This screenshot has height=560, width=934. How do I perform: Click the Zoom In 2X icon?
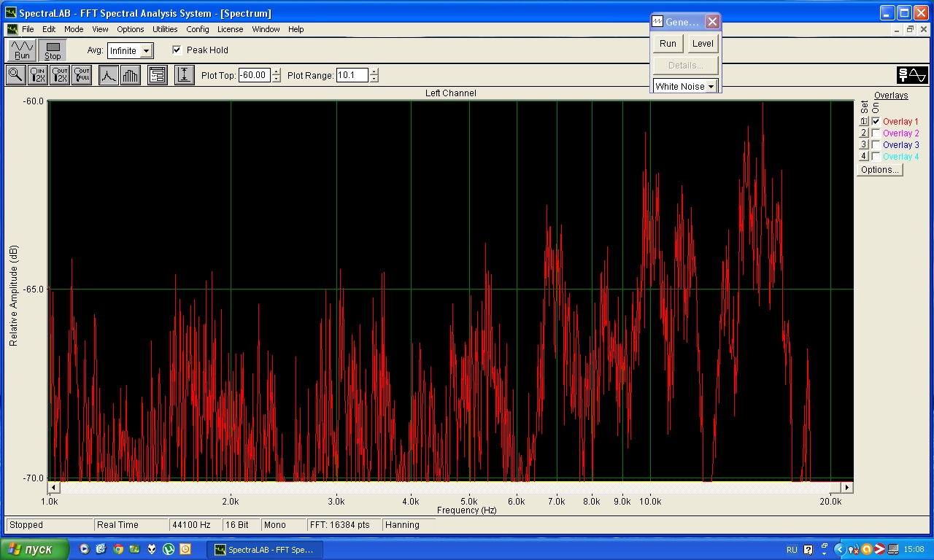tap(37, 75)
